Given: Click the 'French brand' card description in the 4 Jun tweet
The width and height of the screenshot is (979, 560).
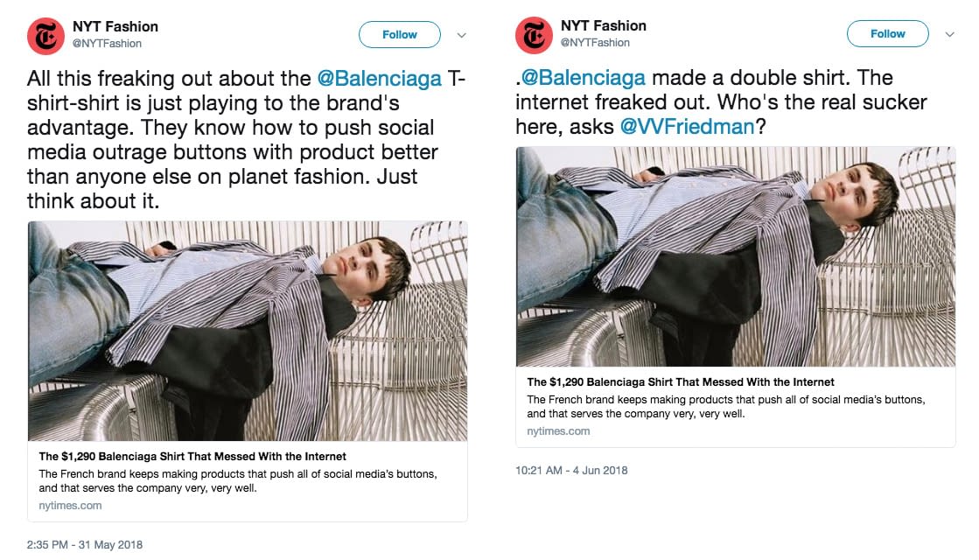Looking at the screenshot, I should click(725, 406).
